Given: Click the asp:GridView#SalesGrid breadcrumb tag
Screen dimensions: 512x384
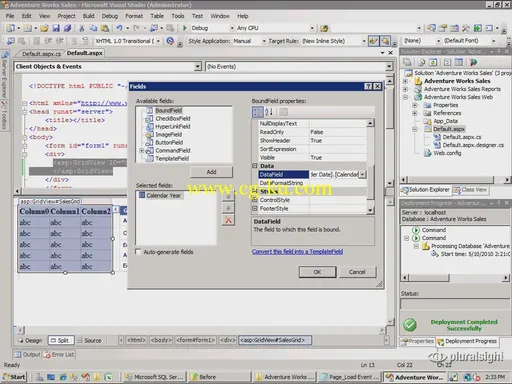Looking at the screenshot, I should click(275, 340).
